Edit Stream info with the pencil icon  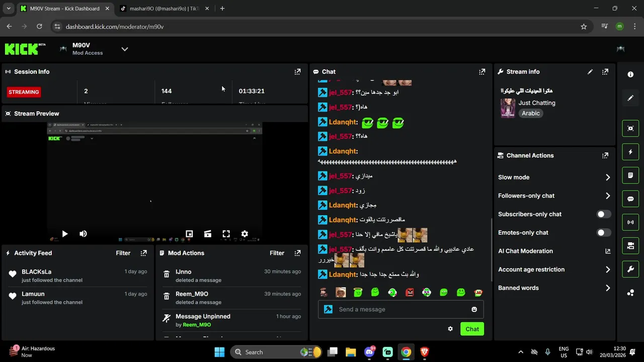point(590,72)
